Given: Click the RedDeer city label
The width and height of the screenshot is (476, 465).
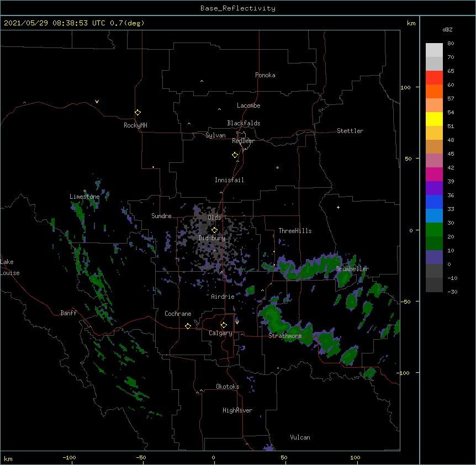Looking at the screenshot, I should pos(243,141).
